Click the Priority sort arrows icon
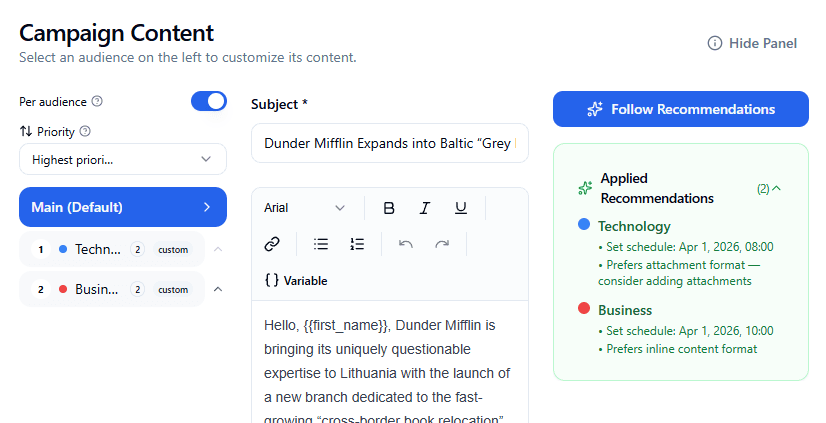The image size is (826, 423). (26, 131)
